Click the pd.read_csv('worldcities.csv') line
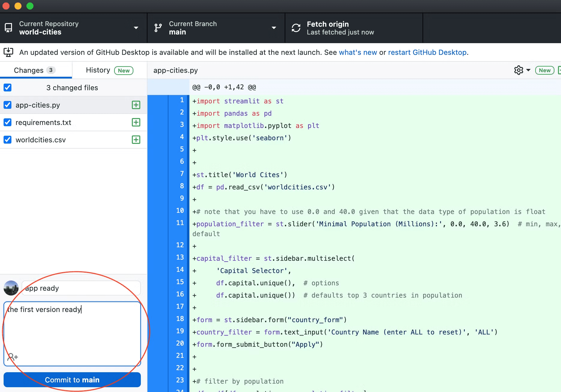This screenshot has width=561, height=392. coord(263,187)
